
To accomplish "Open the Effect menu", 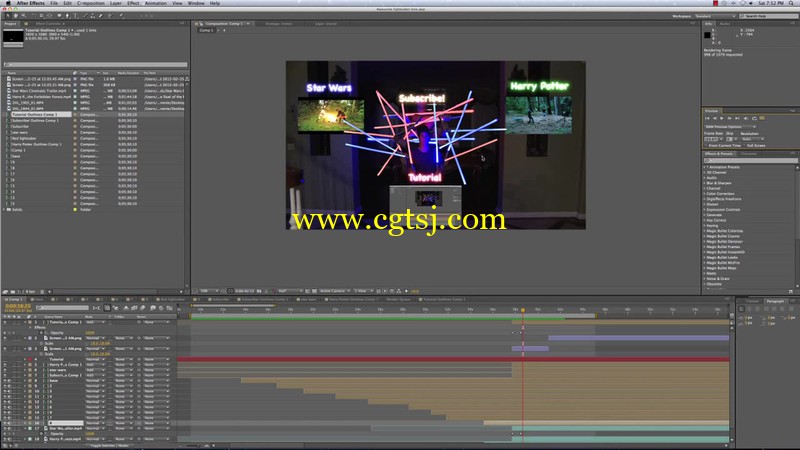I will 133,3.
